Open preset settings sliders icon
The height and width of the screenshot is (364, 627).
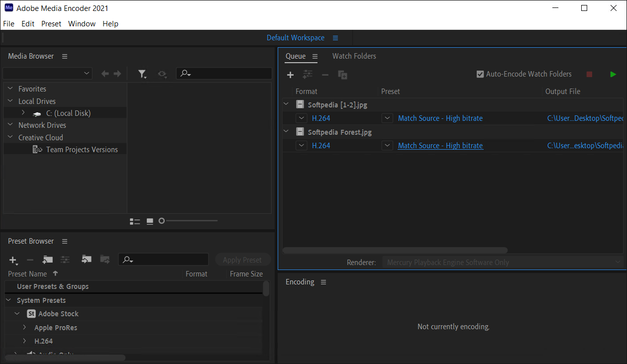65,260
